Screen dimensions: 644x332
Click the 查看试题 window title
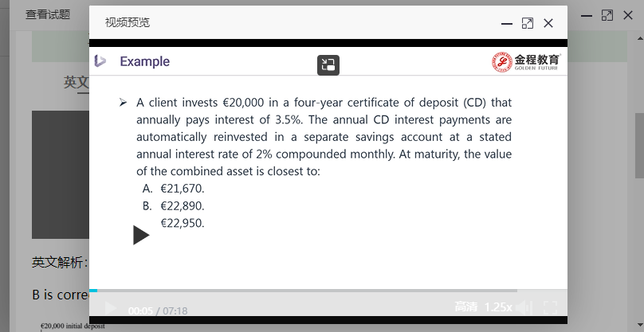pos(48,14)
